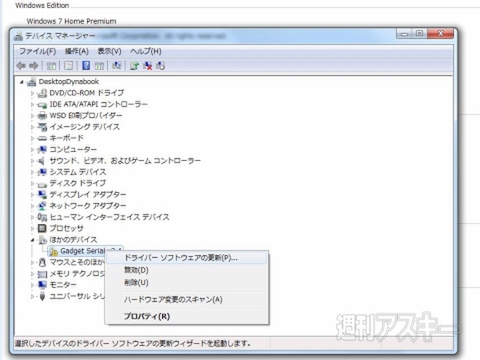Click the display adapter (ディスプレイ アダプター) icon

[x=42, y=194]
